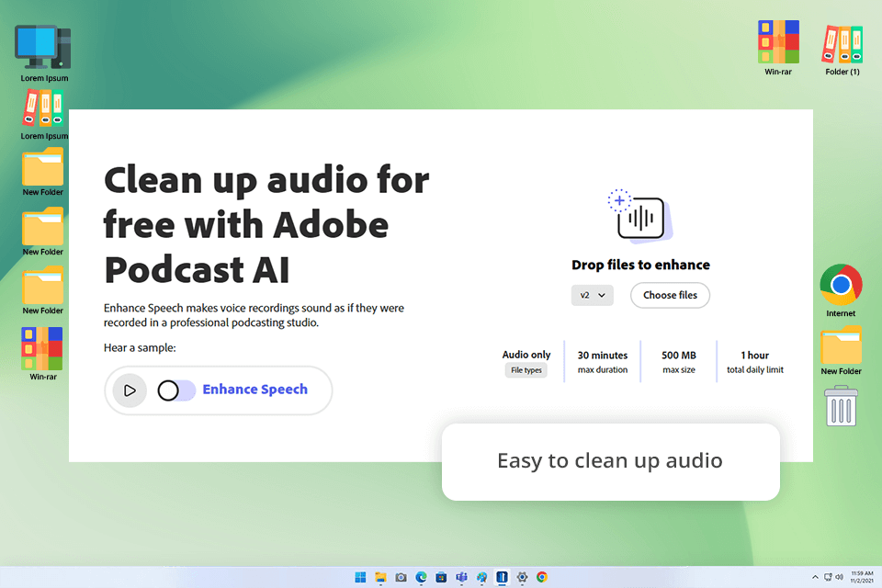The image size is (882, 588).
Task: Click the "30 minutes" max duration text
Action: click(603, 356)
